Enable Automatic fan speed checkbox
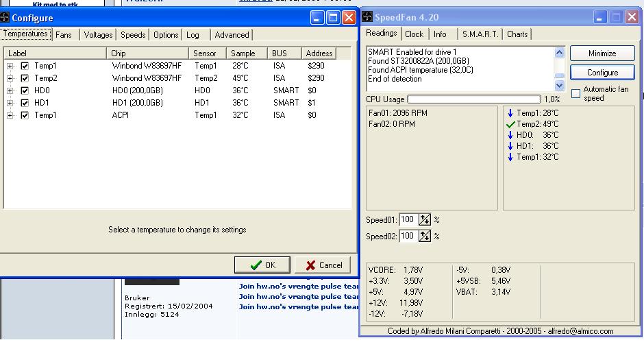The height and width of the screenshot is (351, 644). coord(575,94)
